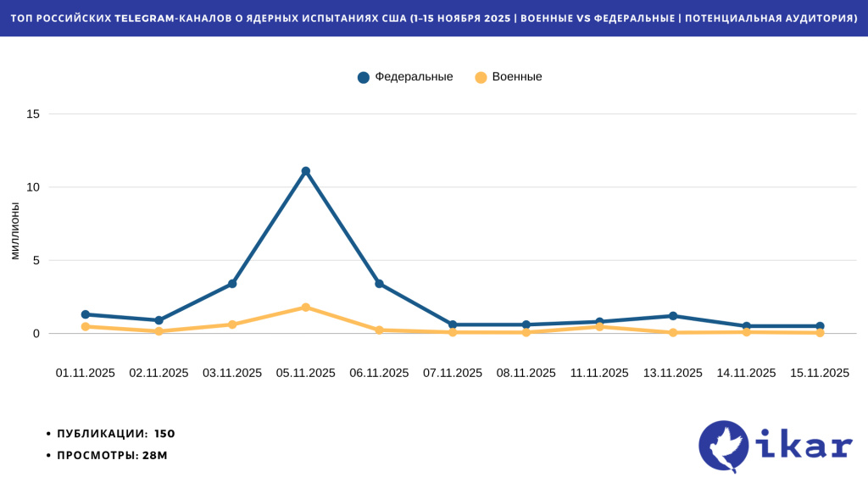Viewport: 868px width, 488px height.
Task: Click the blue data point on 01.11.2025
Action: coord(86,314)
